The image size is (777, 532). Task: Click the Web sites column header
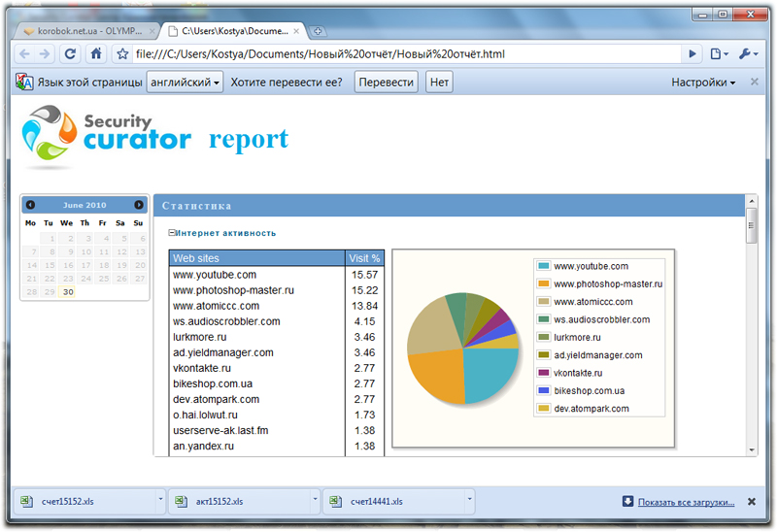(x=257, y=258)
